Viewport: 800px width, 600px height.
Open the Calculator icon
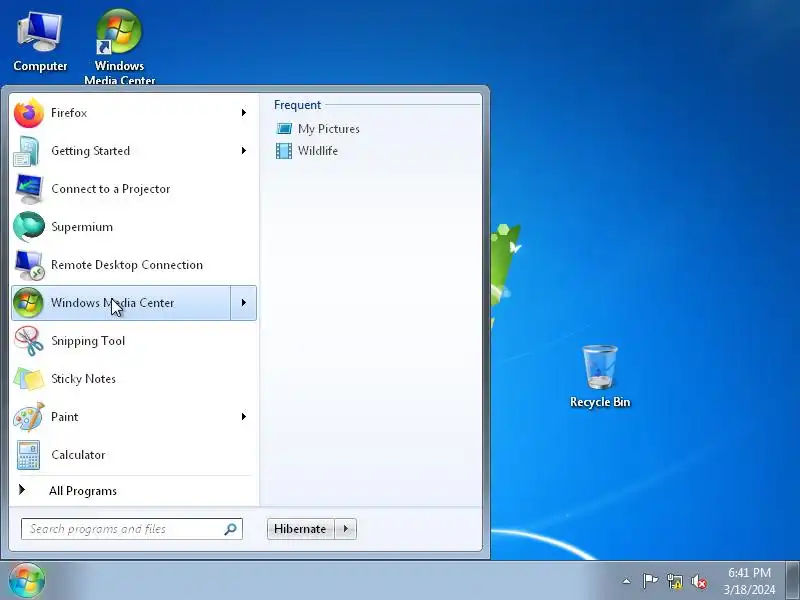pos(29,455)
